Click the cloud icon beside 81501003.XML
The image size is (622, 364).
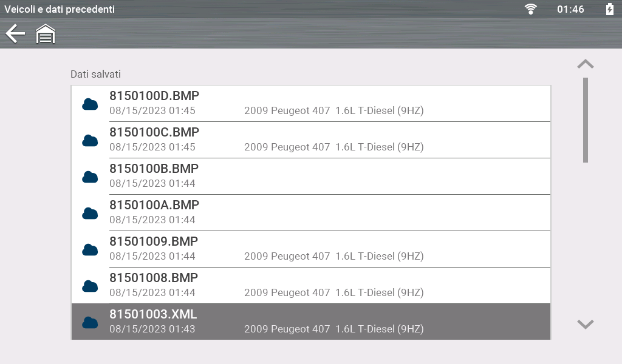point(90,322)
